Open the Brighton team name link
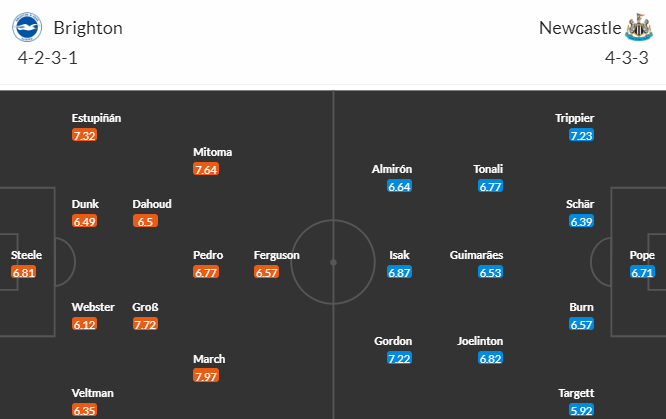The height and width of the screenshot is (419, 666). tap(88, 28)
